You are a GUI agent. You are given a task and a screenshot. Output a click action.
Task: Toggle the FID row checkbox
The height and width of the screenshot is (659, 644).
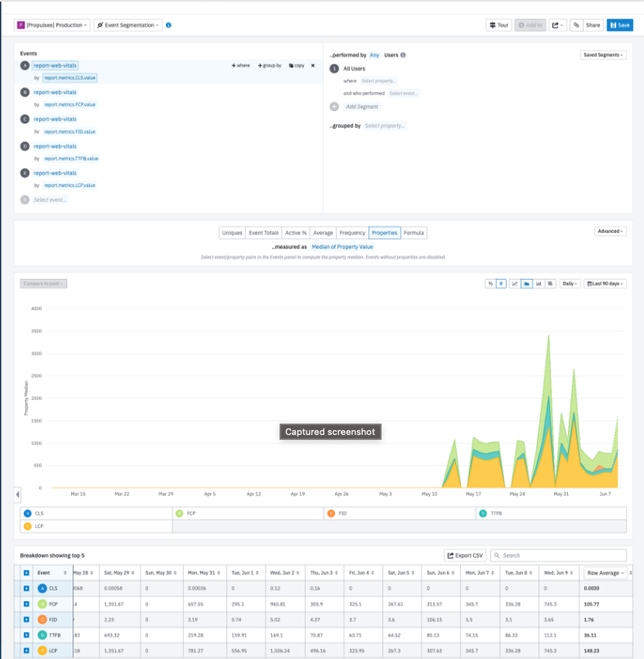[x=26, y=620]
